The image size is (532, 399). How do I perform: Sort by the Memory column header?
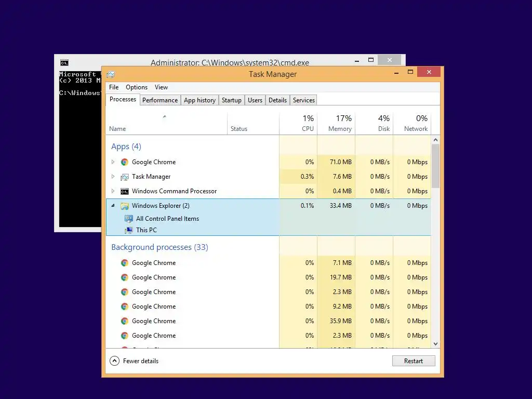click(336, 124)
